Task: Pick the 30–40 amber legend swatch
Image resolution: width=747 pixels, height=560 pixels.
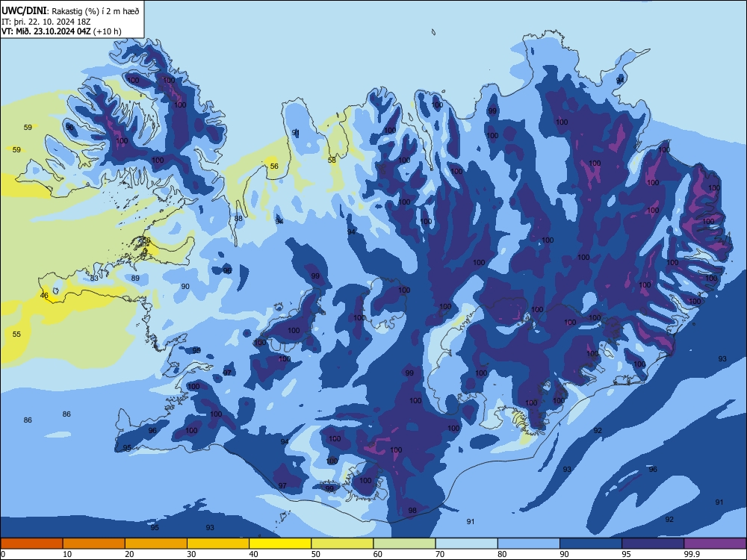Action: [218, 544]
